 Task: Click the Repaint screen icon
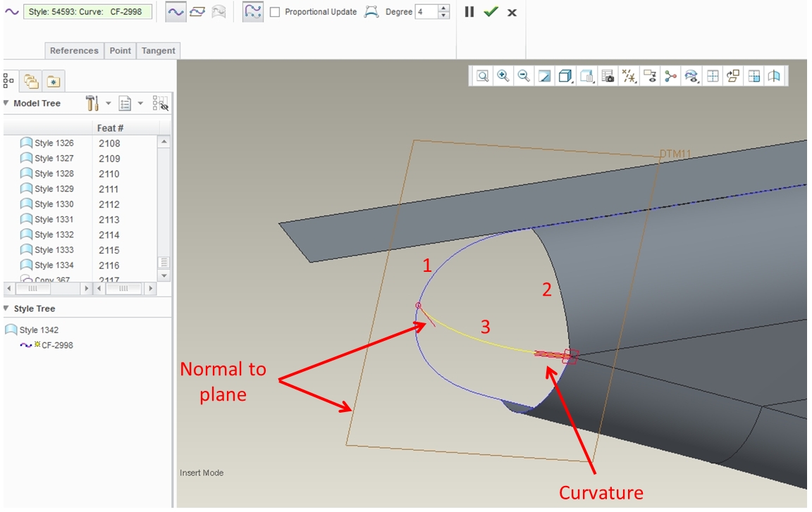click(544, 77)
